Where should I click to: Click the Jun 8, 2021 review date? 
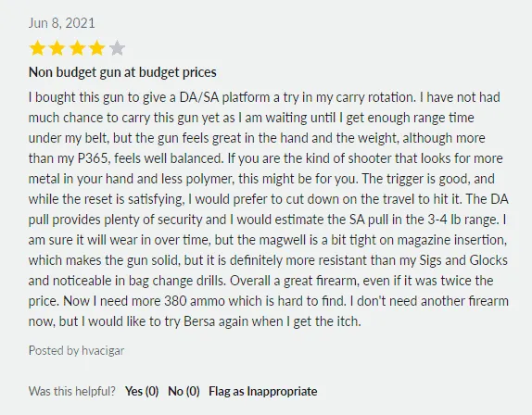pos(62,23)
